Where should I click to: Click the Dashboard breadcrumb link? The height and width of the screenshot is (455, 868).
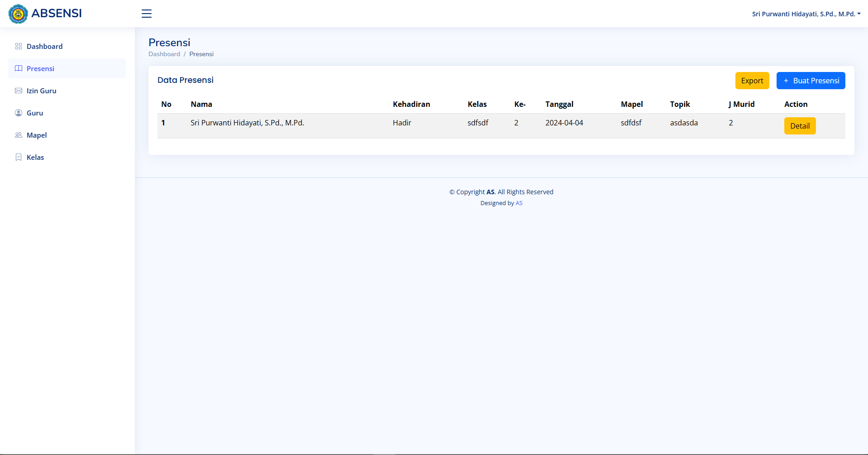click(164, 54)
